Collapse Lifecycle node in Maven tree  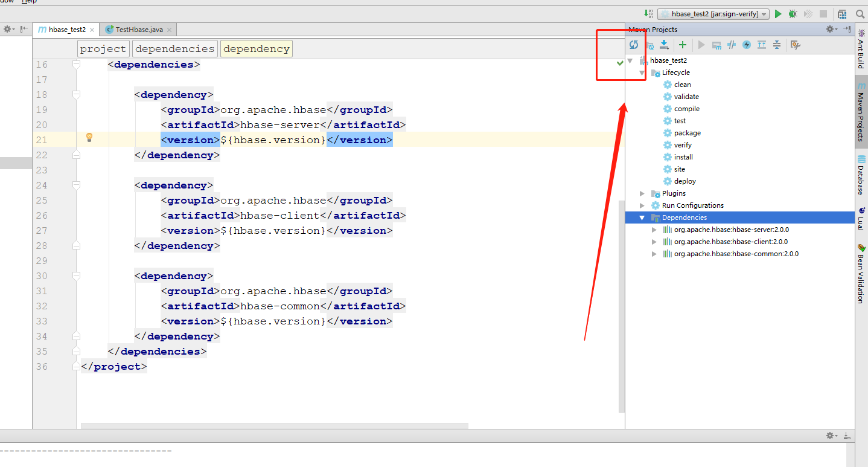click(642, 72)
